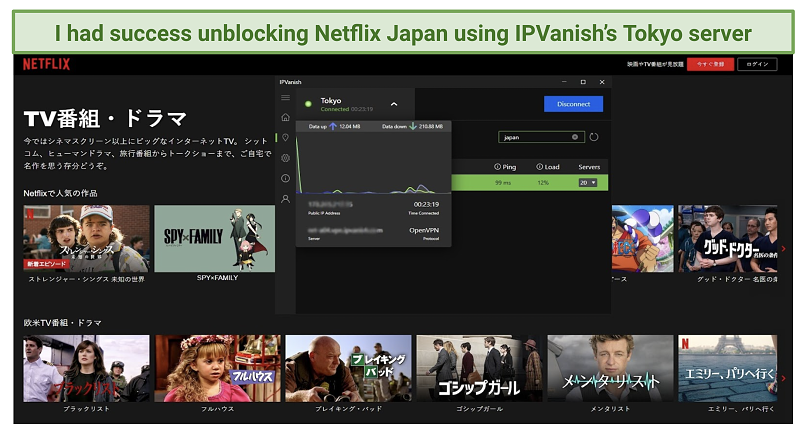
Task: Open the Breaking Bad thumbnail
Action: 349,368
